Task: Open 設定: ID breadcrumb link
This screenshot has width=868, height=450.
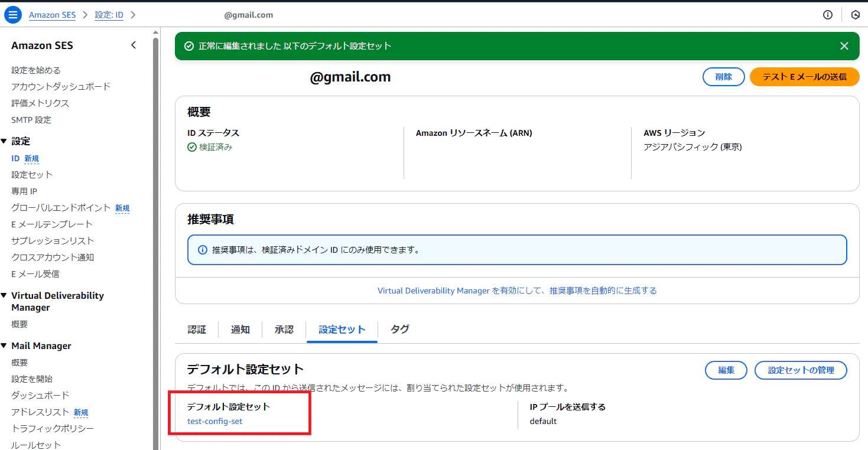Action: pos(109,15)
